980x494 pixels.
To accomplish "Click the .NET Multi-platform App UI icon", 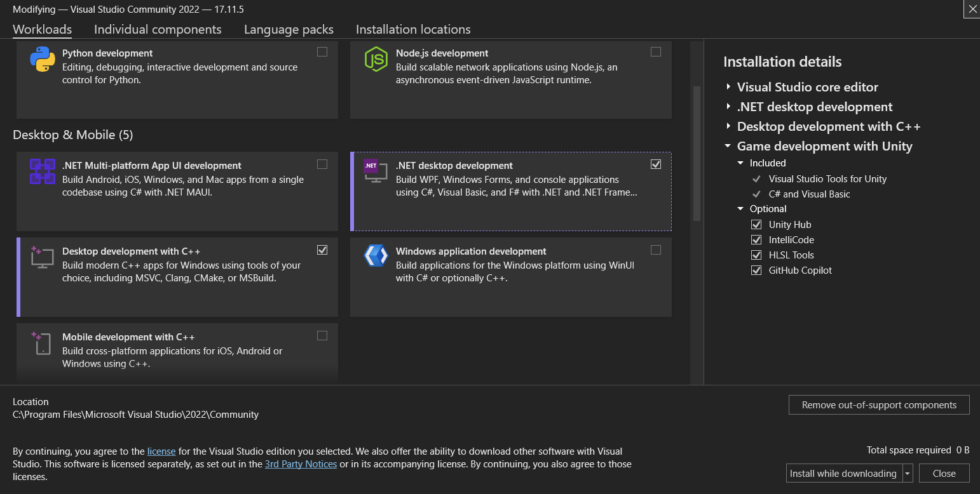I will click(43, 172).
